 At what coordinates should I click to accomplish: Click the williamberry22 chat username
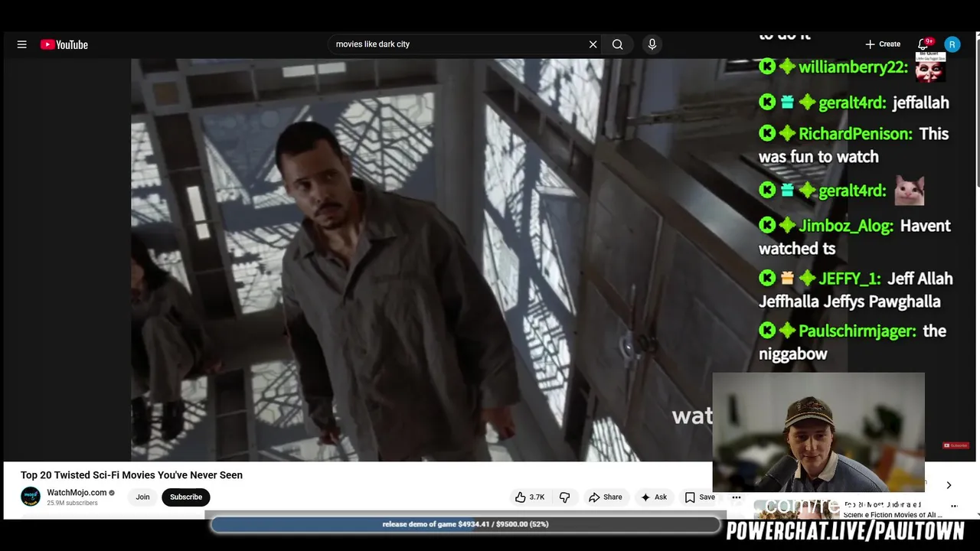(854, 67)
